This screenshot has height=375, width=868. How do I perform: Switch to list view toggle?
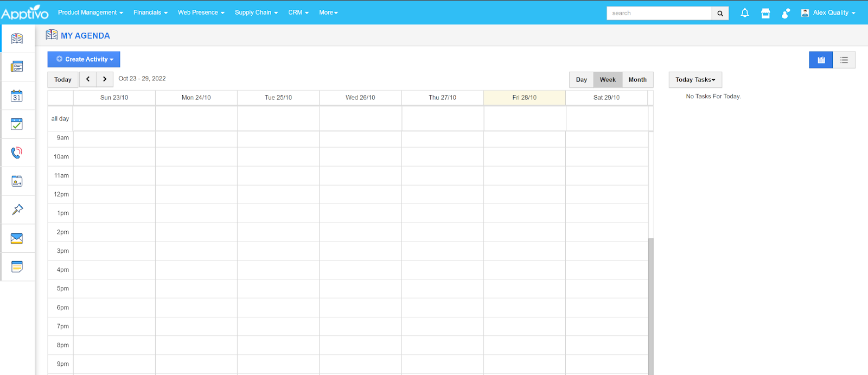pos(844,60)
